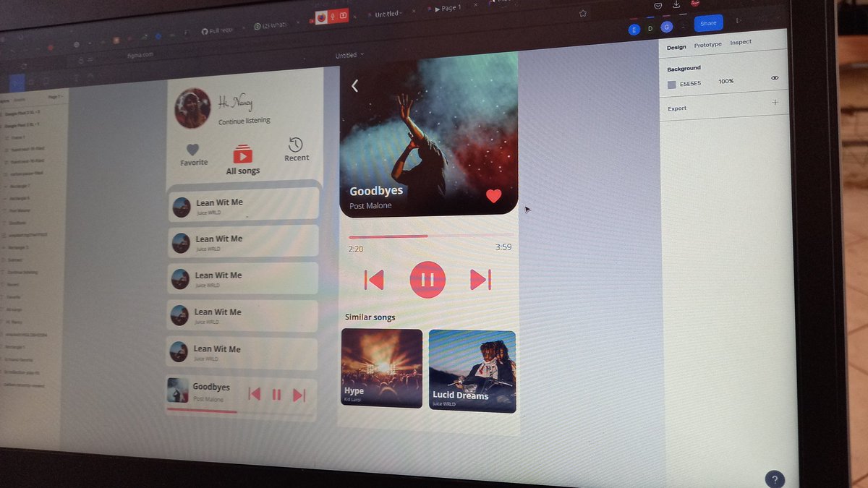Click the previous track icon in mini player
This screenshot has width=868, height=488.
coord(254,394)
